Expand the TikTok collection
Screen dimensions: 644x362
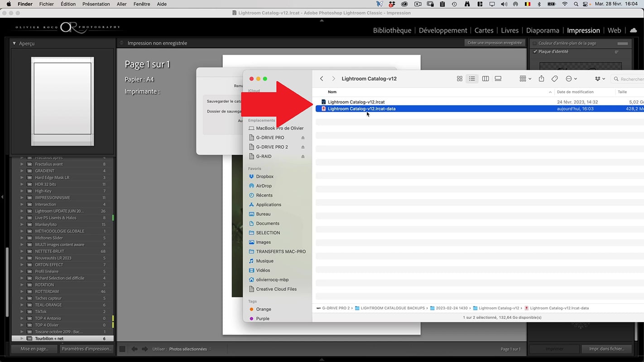(x=22, y=312)
